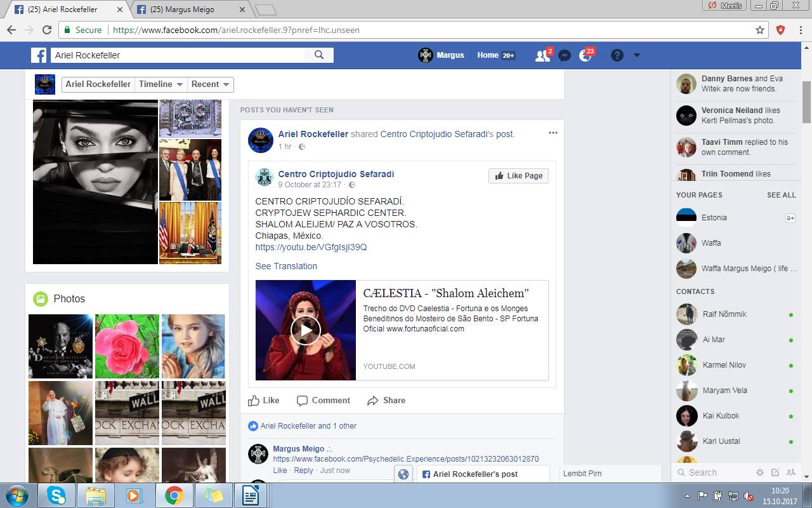Viewport: 812px width, 508px height.
Task: Click the Facebook logo icon
Action: pyautogui.click(x=39, y=55)
